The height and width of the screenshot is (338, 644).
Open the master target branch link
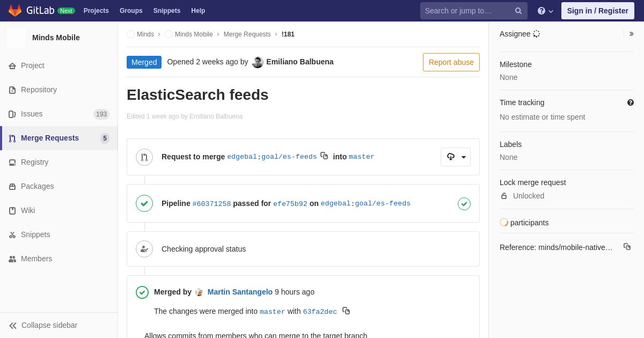pos(362,157)
